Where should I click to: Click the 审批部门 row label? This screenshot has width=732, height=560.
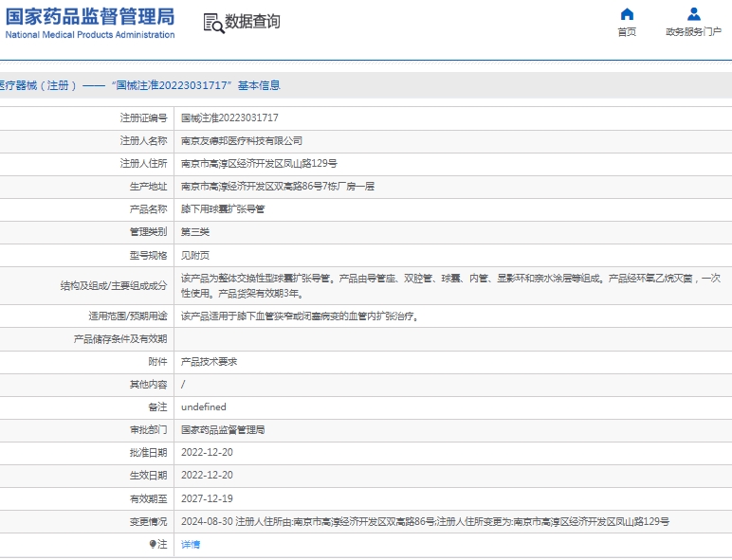coord(148,430)
